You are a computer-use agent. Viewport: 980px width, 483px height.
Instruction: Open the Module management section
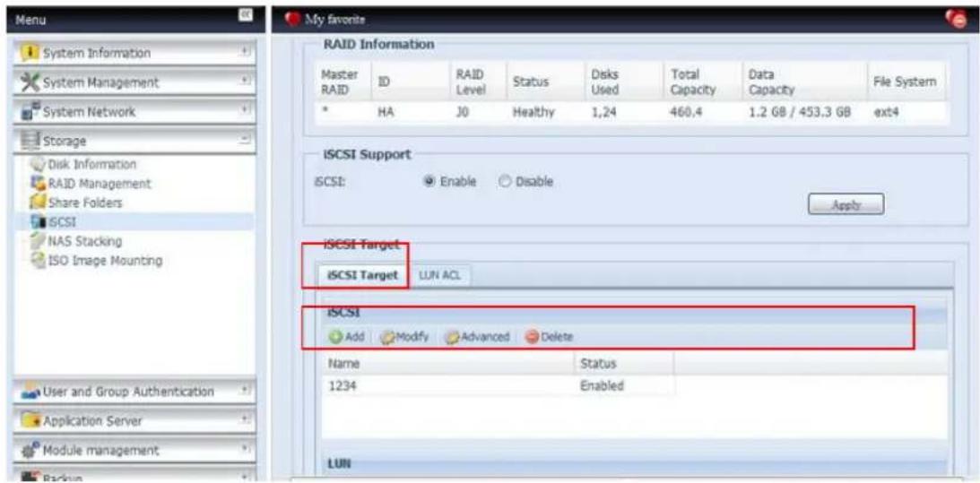pyautogui.click(x=134, y=451)
